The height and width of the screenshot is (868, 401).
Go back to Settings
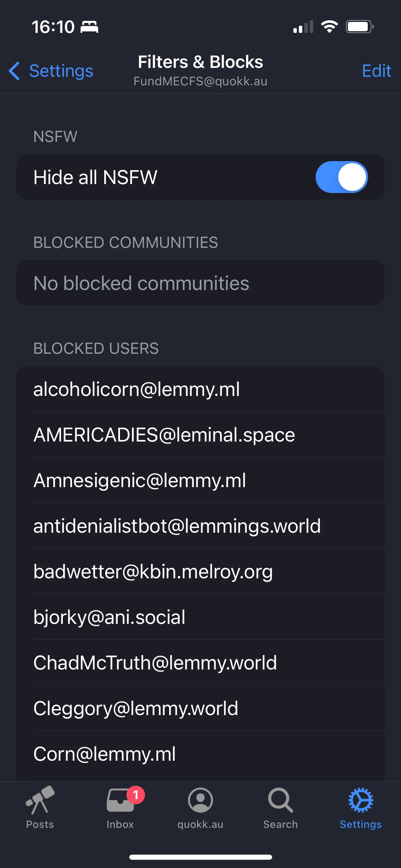61,71
